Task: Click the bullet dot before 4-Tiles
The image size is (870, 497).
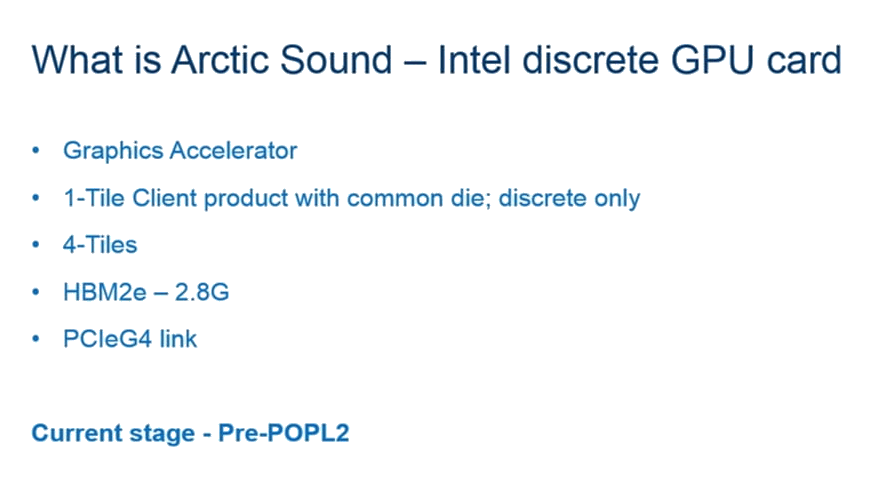Action: pos(38,245)
